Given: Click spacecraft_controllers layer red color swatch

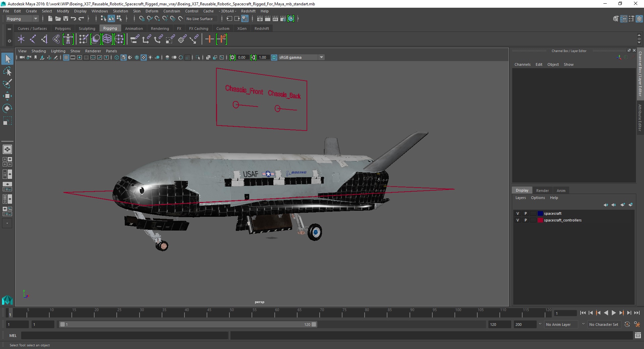Looking at the screenshot, I should pos(540,220).
